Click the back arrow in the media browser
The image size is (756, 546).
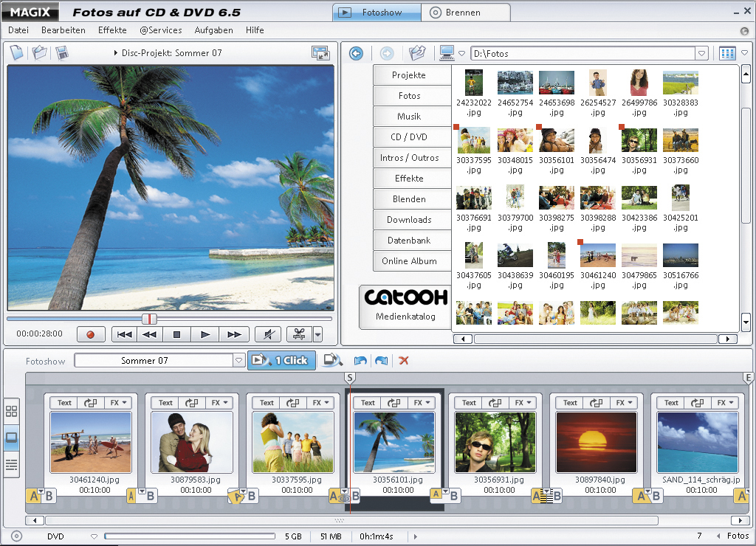click(x=357, y=53)
